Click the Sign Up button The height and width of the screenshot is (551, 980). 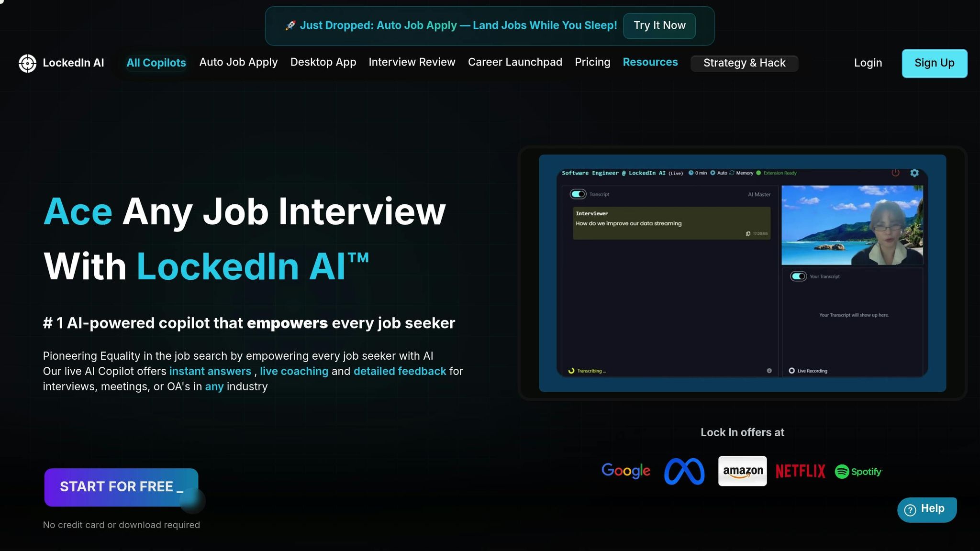click(x=934, y=63)
